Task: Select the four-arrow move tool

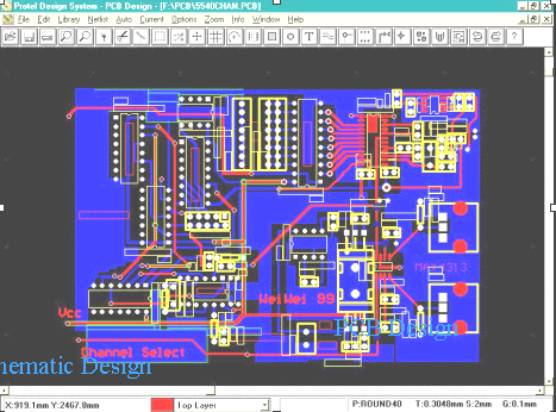Action: click(197, 37)
